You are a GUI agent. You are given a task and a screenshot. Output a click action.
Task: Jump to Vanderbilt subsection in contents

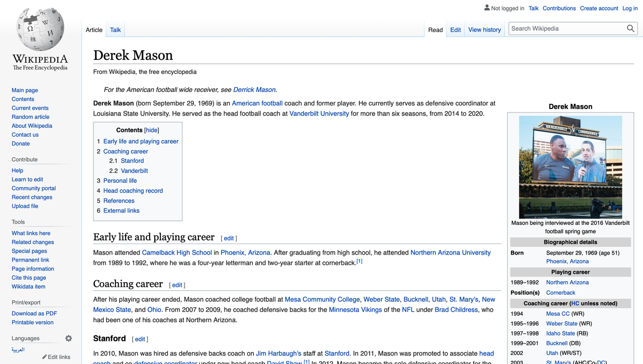[x=135, y=171]
